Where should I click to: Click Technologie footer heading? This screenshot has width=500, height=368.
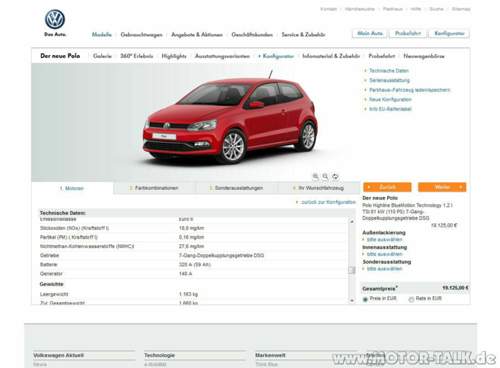[x=159, y=355]
